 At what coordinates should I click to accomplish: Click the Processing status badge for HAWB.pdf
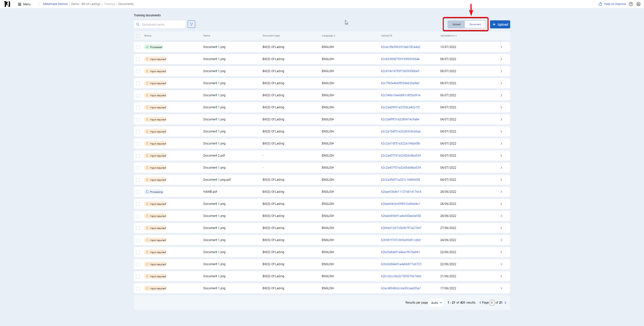[154, 192]
